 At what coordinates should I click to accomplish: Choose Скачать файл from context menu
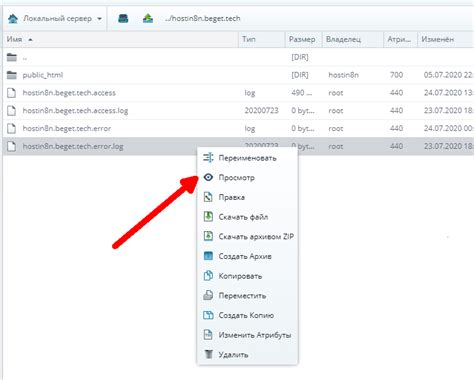click(x=247, y=217)
